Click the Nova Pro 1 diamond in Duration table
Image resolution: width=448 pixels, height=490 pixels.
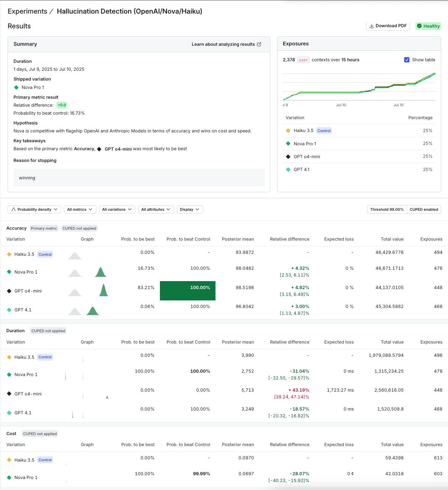click(9, 375)
